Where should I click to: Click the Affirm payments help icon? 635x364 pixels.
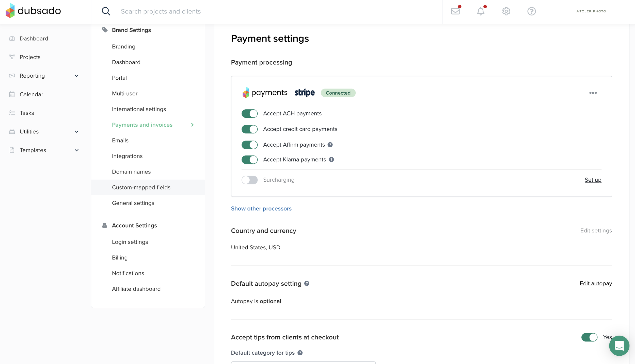330,145
